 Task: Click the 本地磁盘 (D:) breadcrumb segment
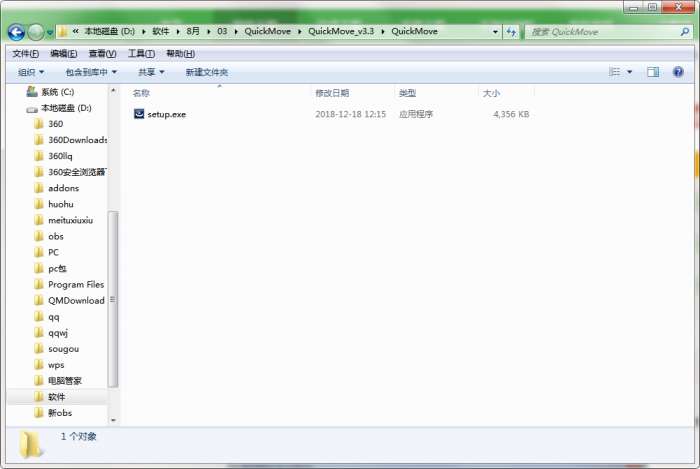pos(109,31)
